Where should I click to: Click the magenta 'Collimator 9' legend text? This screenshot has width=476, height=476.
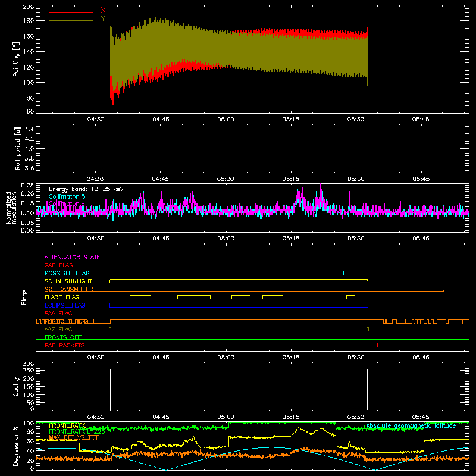pos(67,203)
